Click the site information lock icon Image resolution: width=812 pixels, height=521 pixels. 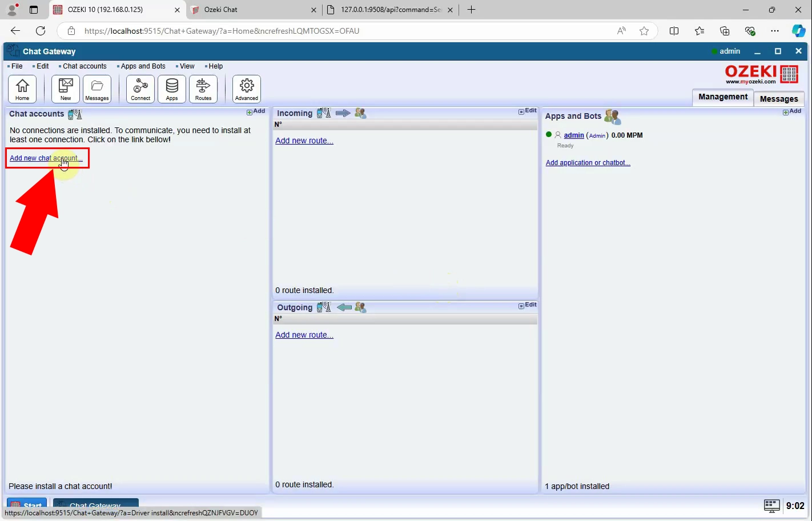pyautogui.click(x=71, y=31)
